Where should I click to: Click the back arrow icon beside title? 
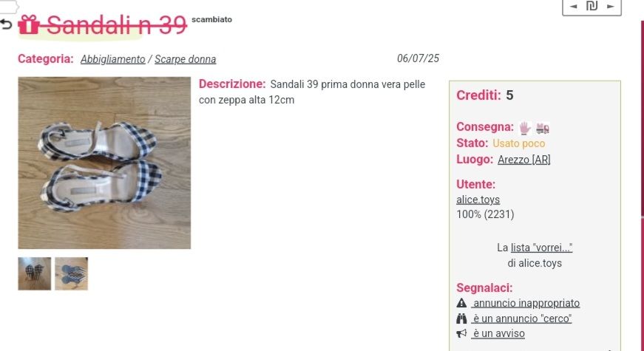pos(6,25)
